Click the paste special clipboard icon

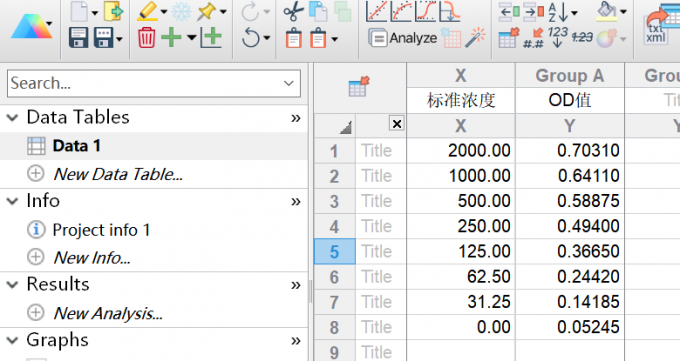point(318,38)
